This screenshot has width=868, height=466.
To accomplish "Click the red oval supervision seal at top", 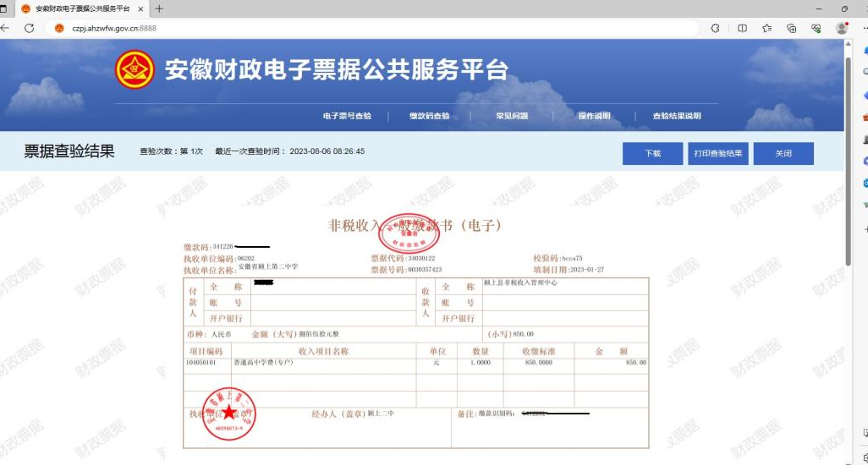I will (409, 233).
